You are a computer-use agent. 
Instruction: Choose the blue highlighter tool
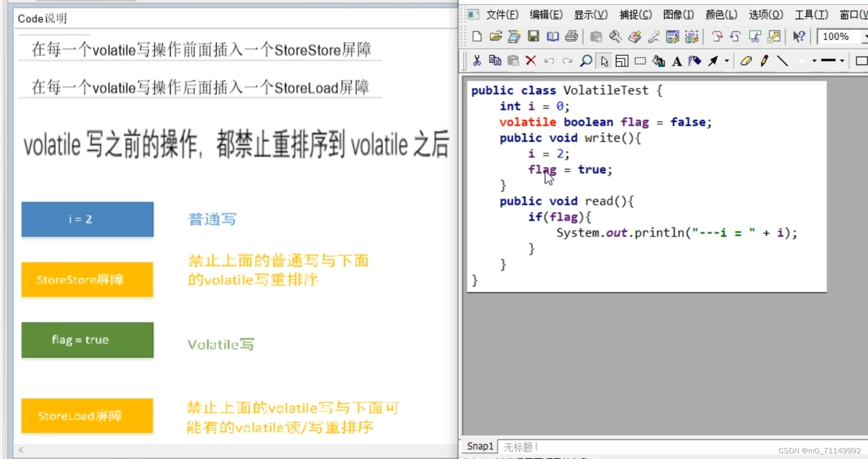pyautogui.click(x=695, y=61)
